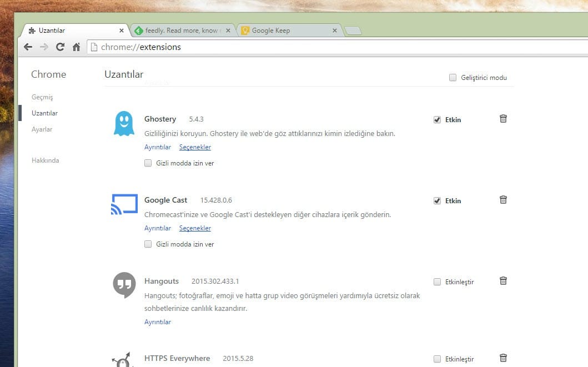Open Ayarlar in the Chrome sidebar
Screen dimensions: 588x367
42,129
